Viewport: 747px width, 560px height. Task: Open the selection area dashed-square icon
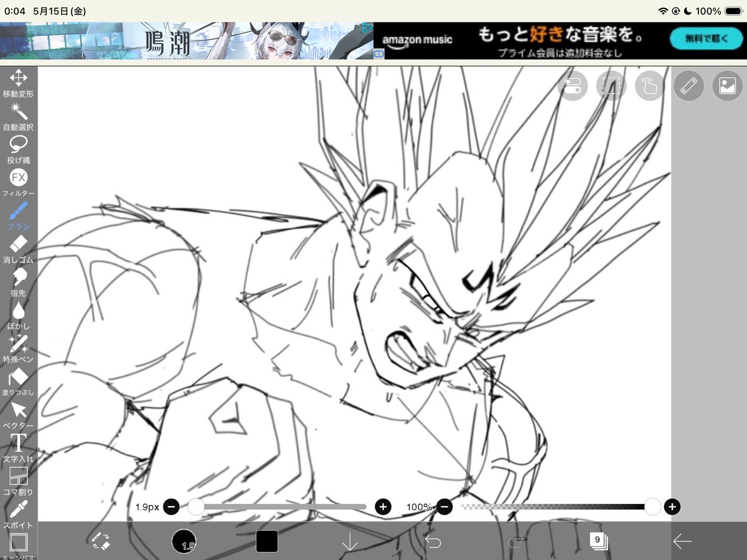coord(611,86)
